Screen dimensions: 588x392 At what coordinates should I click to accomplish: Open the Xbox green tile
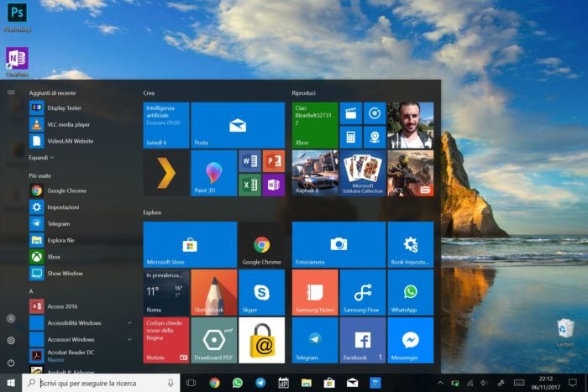315,125
